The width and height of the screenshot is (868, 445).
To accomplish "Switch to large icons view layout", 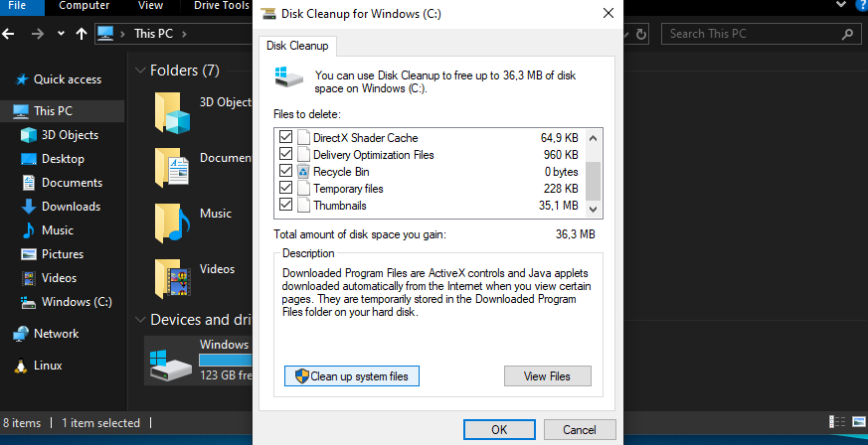I will [857, 421].
